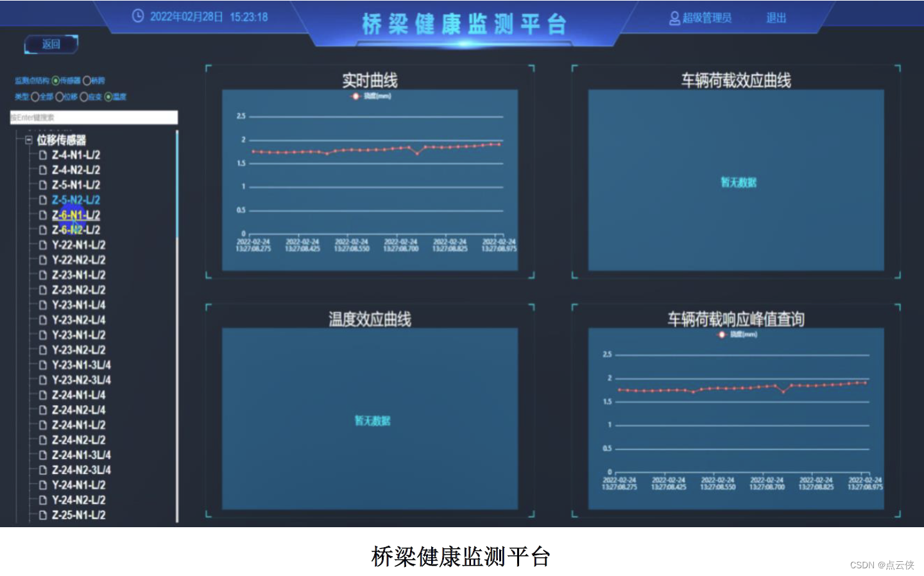Select sensor Y-23-N2-L/2 in tree
This screenshot has height=576, width=924.
pos(78,350)
